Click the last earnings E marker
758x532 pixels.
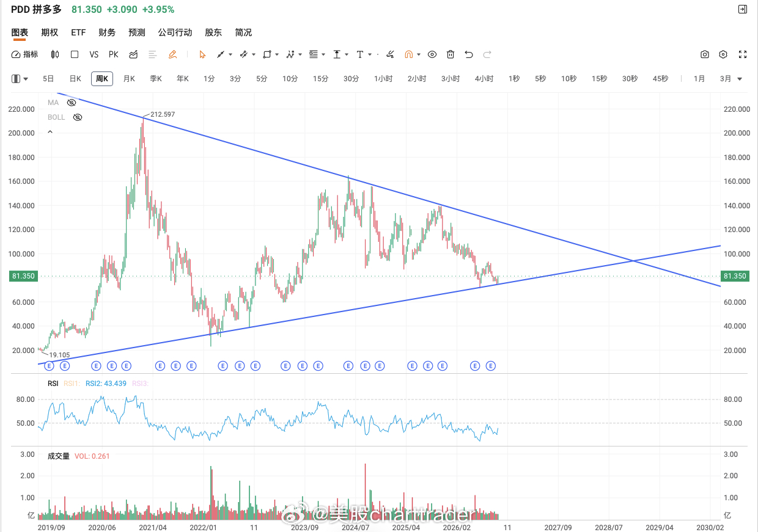(x=490, y=366)
